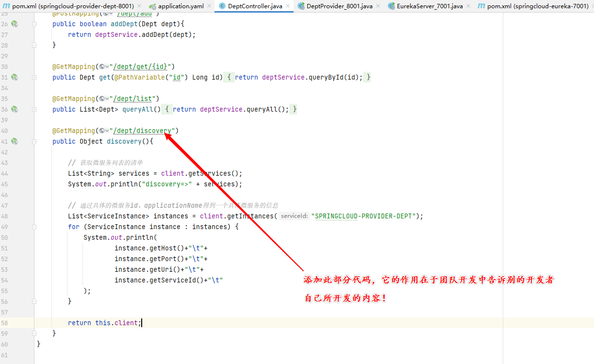The width and height of the screenshot is (594, 364).
Task: Collapse the addDept method fold marker
Action: [34, 24]
